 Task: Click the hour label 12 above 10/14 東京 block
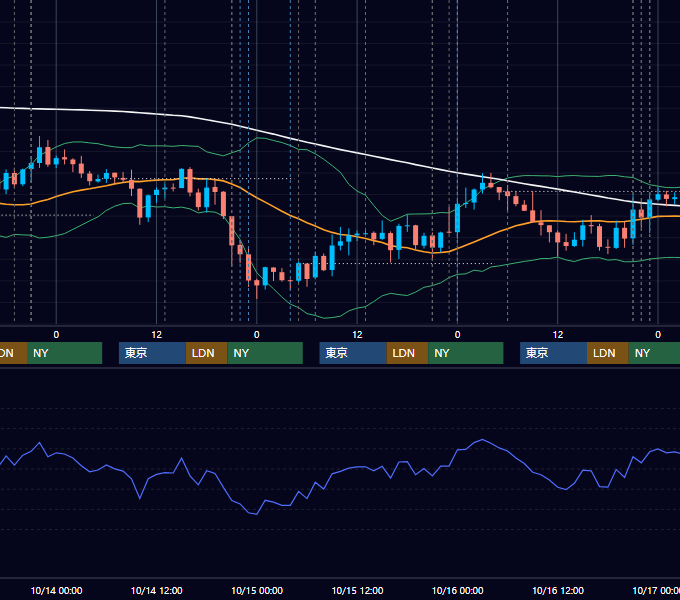tap(157, 335)
